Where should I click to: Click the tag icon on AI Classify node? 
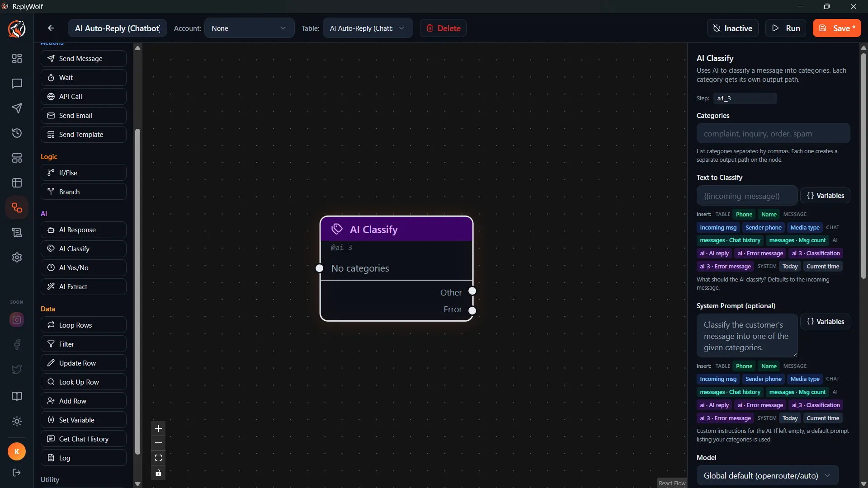pyautogui.click(x=337, y=229)
